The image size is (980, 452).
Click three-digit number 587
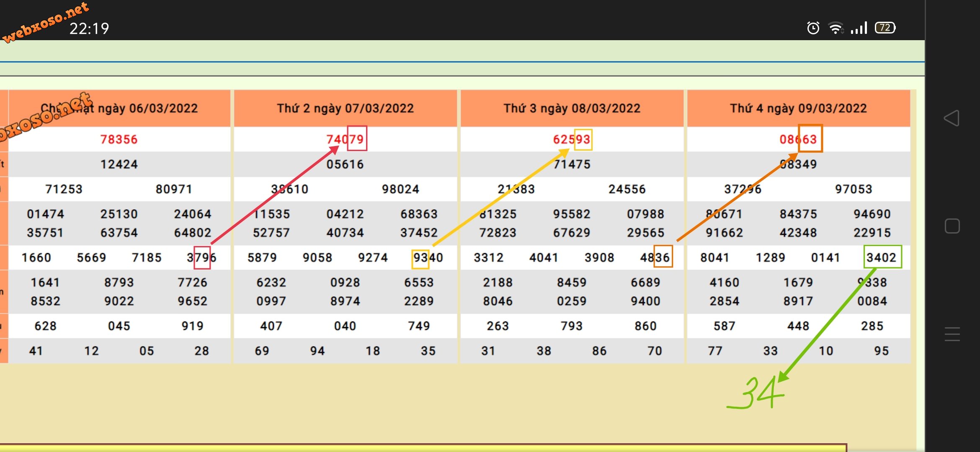(x=725, y=326)
